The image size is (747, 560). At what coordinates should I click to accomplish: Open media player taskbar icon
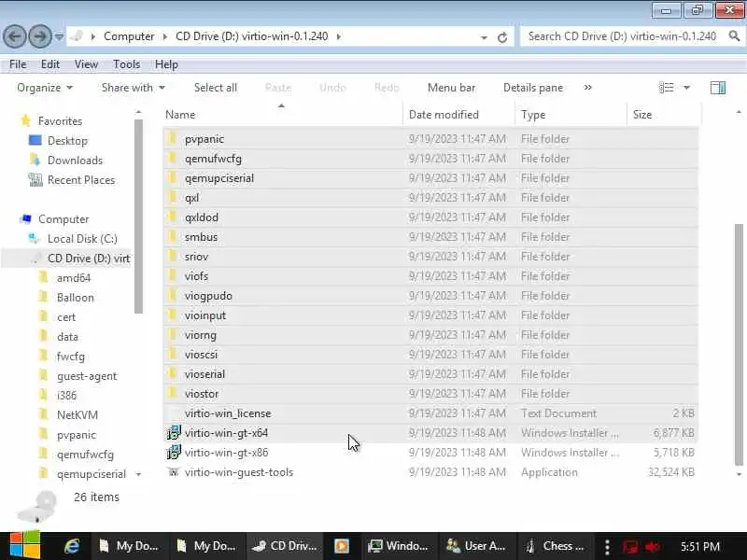coord(341,546)
